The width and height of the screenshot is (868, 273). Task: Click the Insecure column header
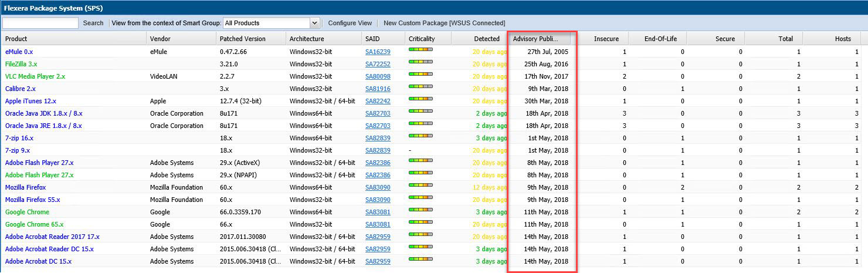coord(606,39)
